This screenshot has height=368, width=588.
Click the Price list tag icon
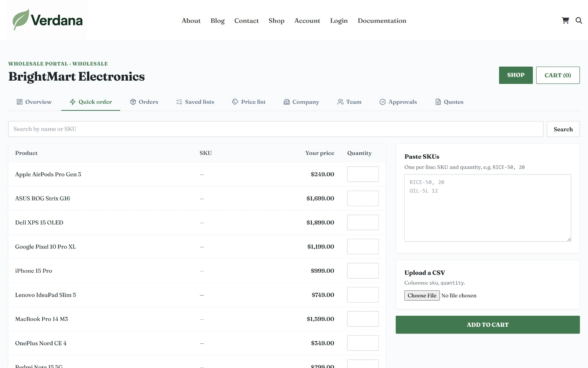click(235, 102)
